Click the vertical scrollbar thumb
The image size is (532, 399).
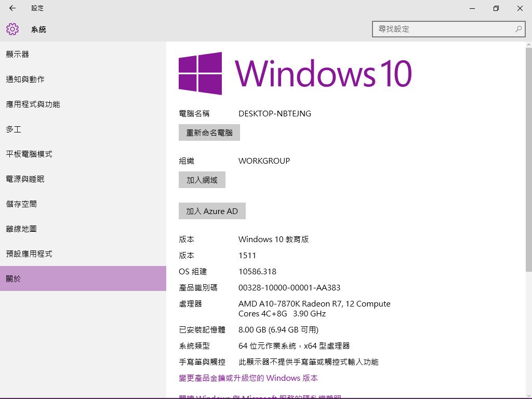coord(528,159)
